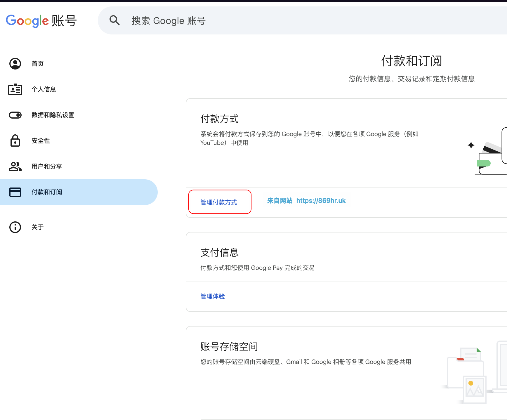Image resolution: width=507 pixels, height=420 pixels.
Task: Click the 付款方式 card heading
Action: 220,119
